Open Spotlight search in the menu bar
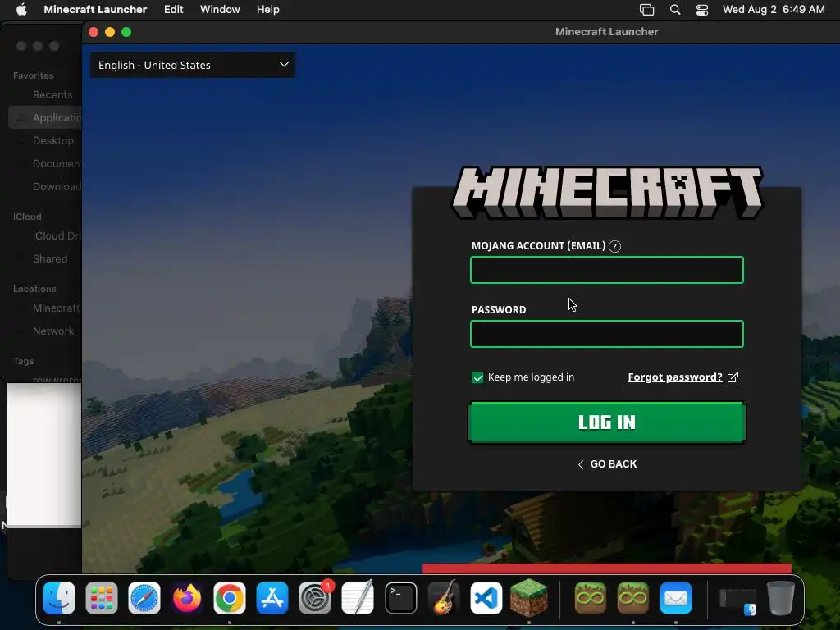This screenshot has width=840, height=630. point(675,10)
